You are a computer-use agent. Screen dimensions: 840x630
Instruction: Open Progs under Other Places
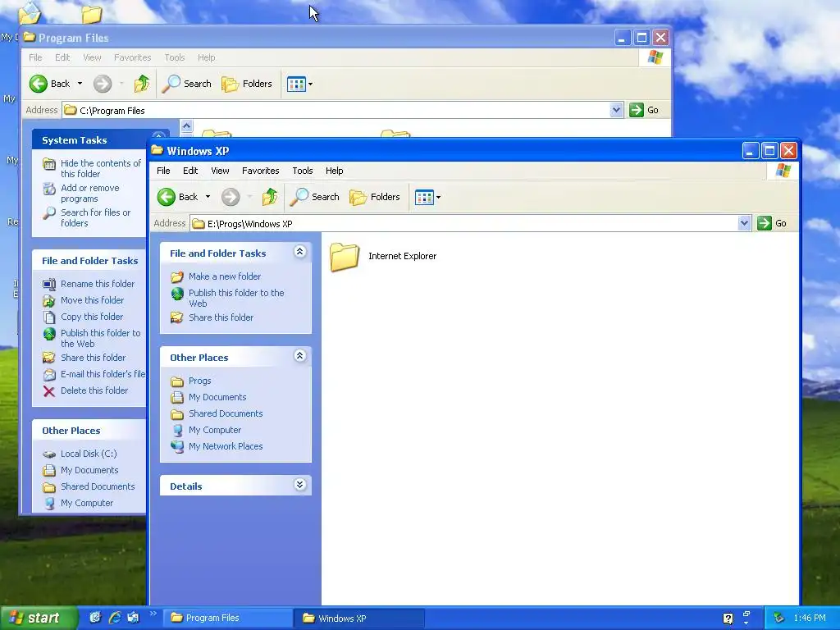pyautogui.click(x=190, y=381)
